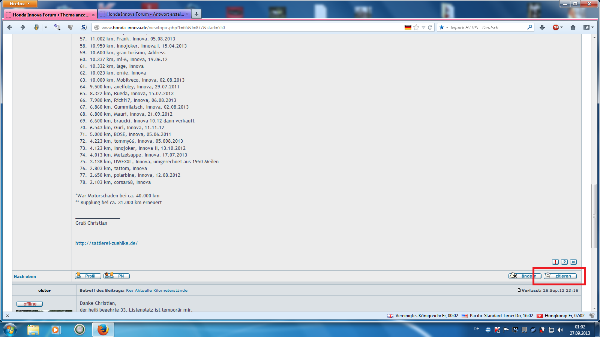Open the Adblock Plus dropdown menu
Screen dimensions: 600x364
tap(561, 27)
